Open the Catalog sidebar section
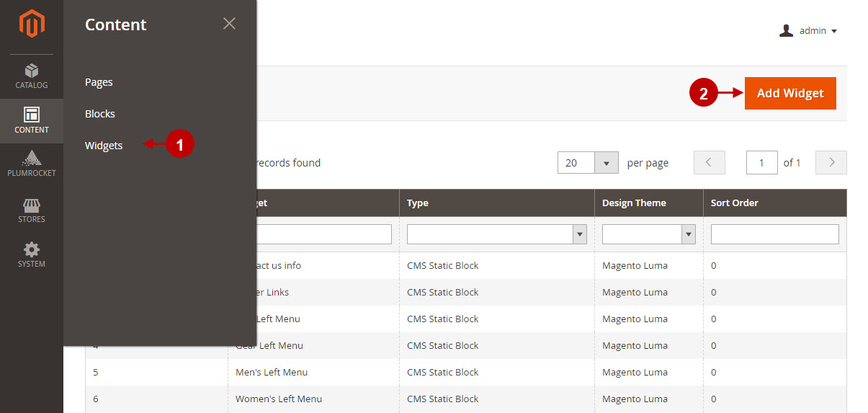 32,76
